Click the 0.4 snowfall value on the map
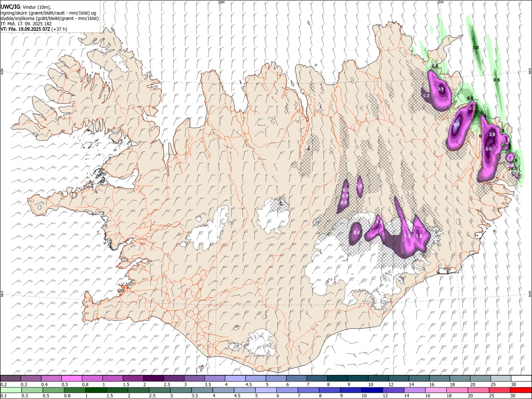The image size is (532, 399). pyautogui.click(x=356, y=232)
